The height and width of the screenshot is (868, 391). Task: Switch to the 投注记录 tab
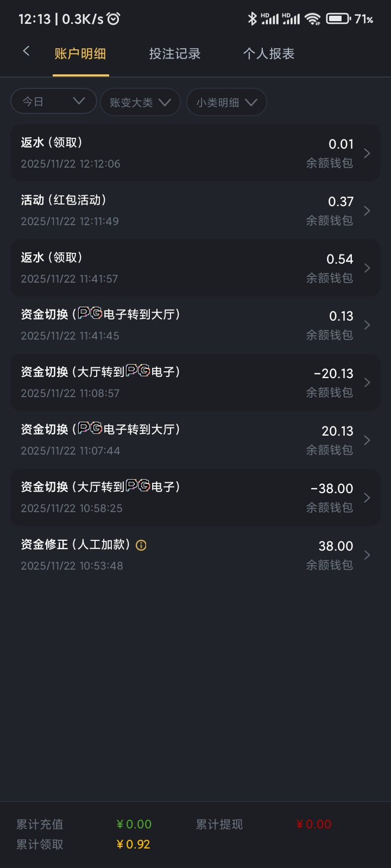[x=175, y=54]
